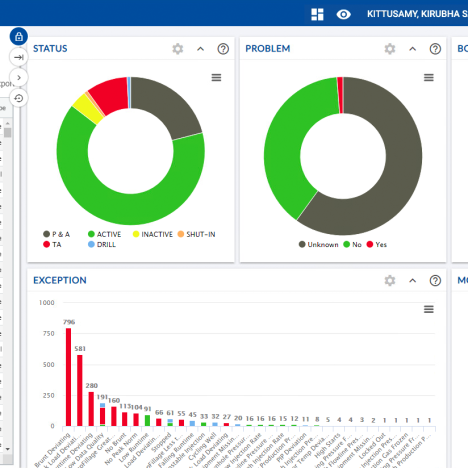
Task: Click the 796 exception bar
Action: pyautogui.click(x=68, y=377)
